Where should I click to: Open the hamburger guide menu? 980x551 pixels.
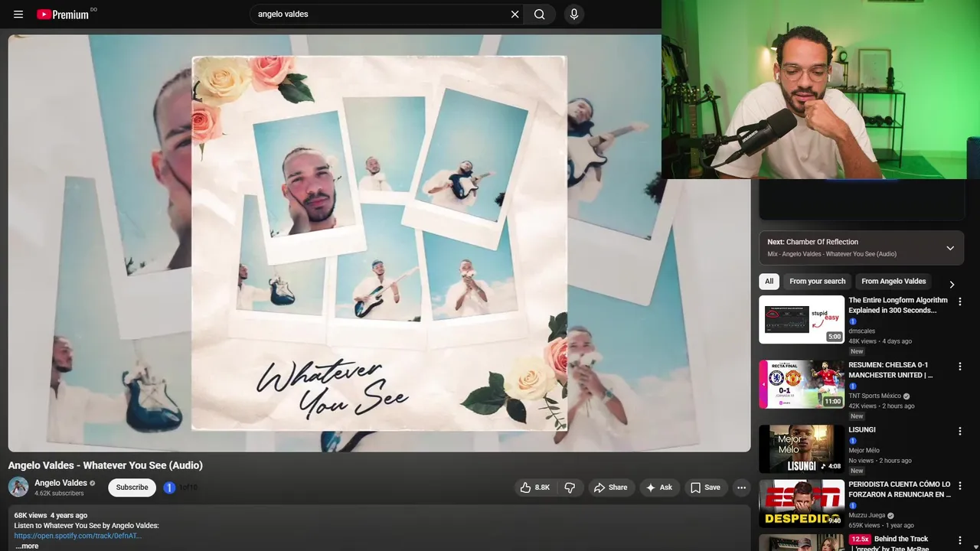[x=18, y=14]
